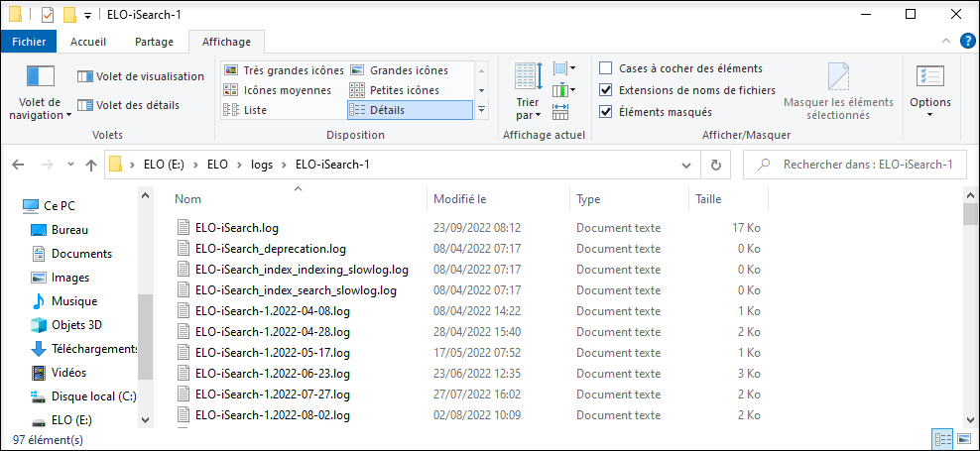Open Objets 3D in navigation pane
Image resolution: width=980 pixels, height=451 pixels.
click(x=66, y=325)
